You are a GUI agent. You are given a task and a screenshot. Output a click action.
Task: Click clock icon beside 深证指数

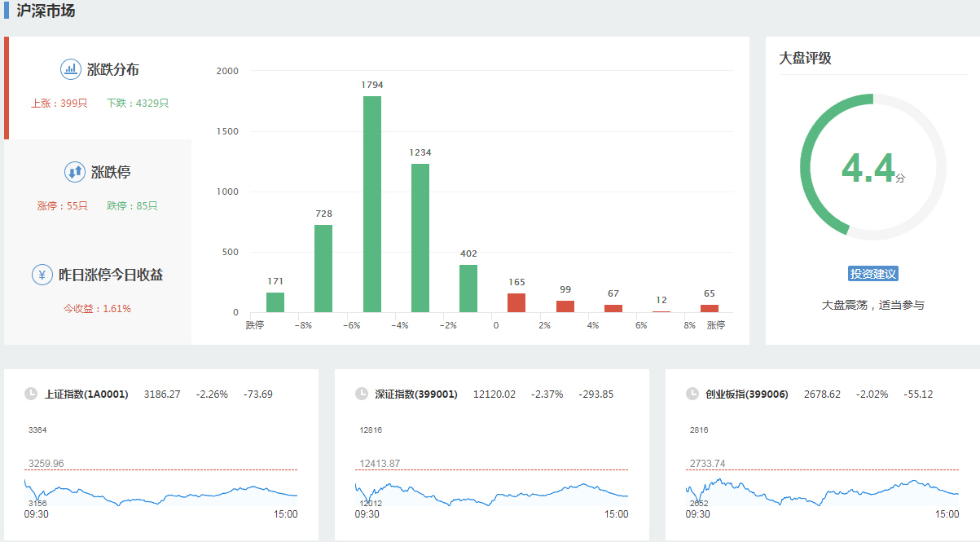click(362, 394)
